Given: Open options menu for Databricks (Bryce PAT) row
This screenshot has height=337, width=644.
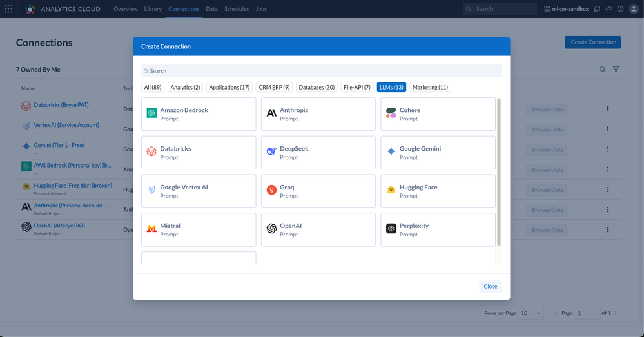Looking at the screenshot, I should coord(607,109).
